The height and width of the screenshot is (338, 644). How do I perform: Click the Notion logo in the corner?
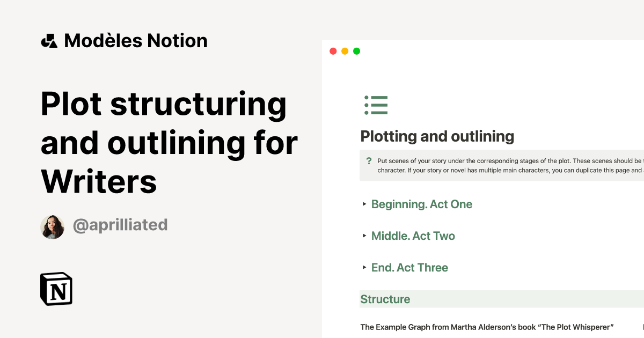click(56, 289)
